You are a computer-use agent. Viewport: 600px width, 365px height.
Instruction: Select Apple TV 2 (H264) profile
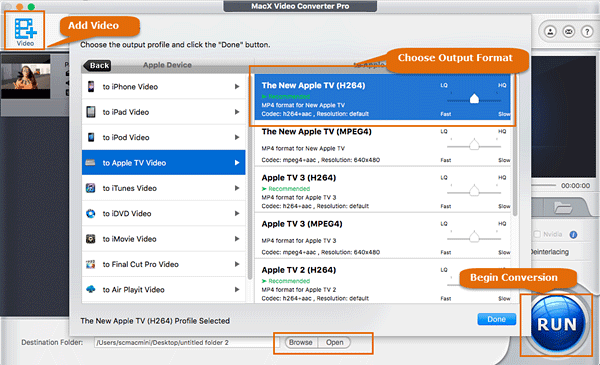pyautogui.click(x=383, y=281)
